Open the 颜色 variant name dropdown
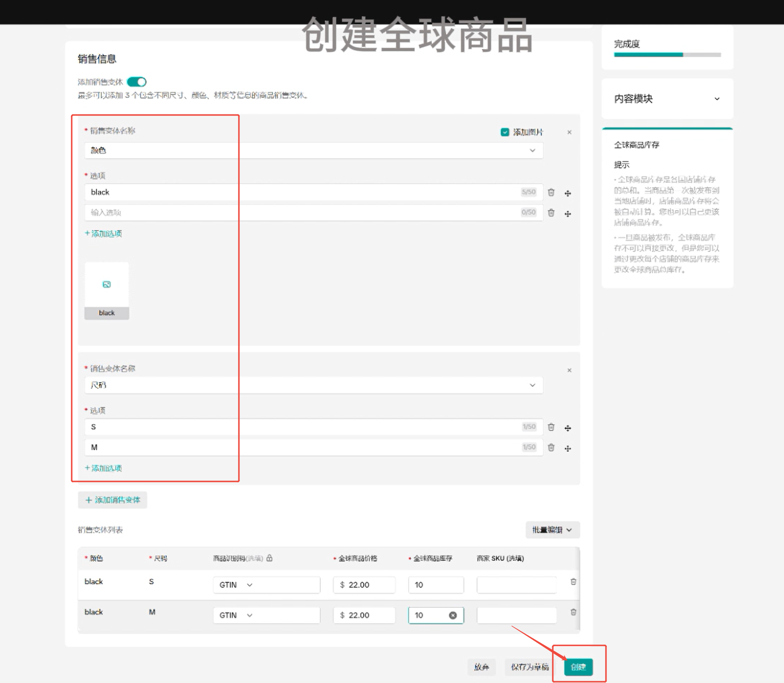This screenshot has height=683, width=784. pos(314,150)
